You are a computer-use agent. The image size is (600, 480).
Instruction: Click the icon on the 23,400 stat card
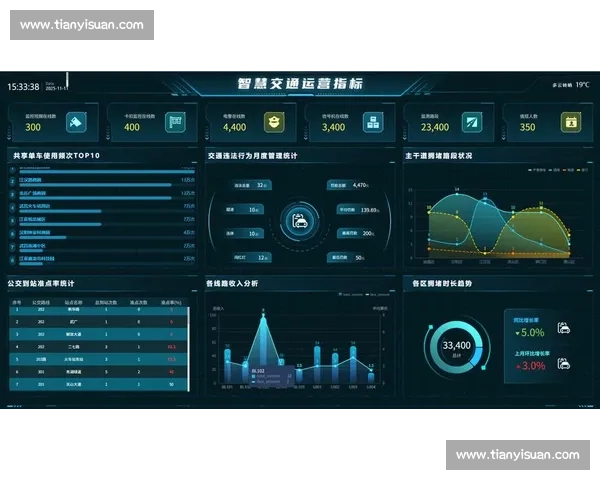tap(472, 123)
